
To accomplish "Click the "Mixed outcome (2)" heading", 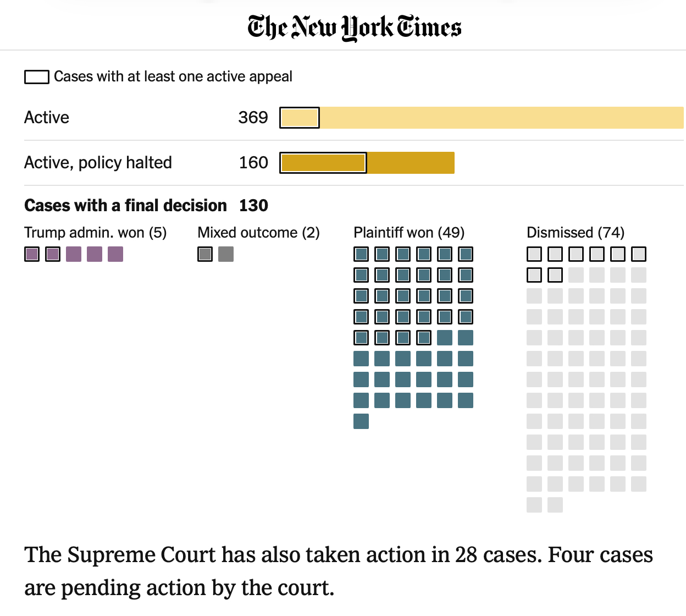I will [x=258, y=233].
